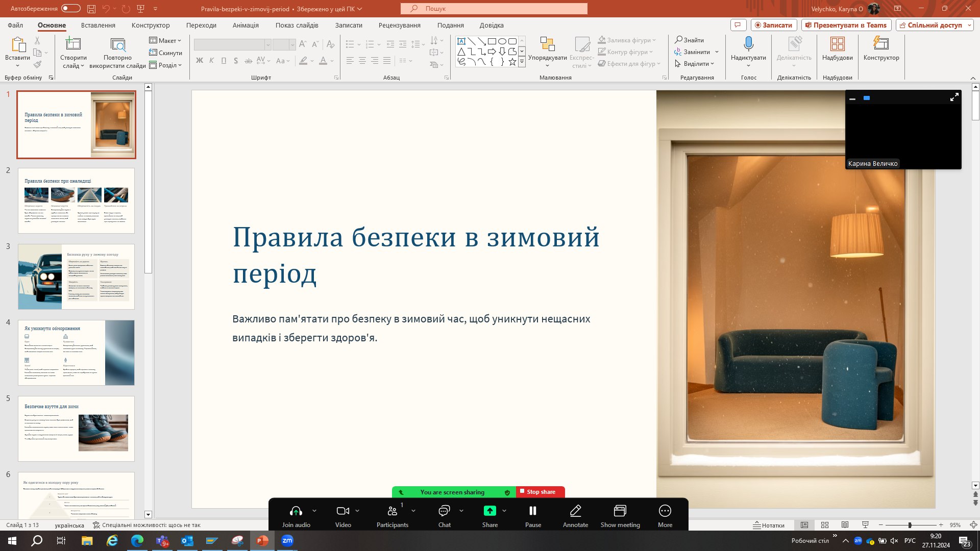Screen dimensions: 980x551
Task: Open Zoom audio options arrow
Action: coord(314,511)
